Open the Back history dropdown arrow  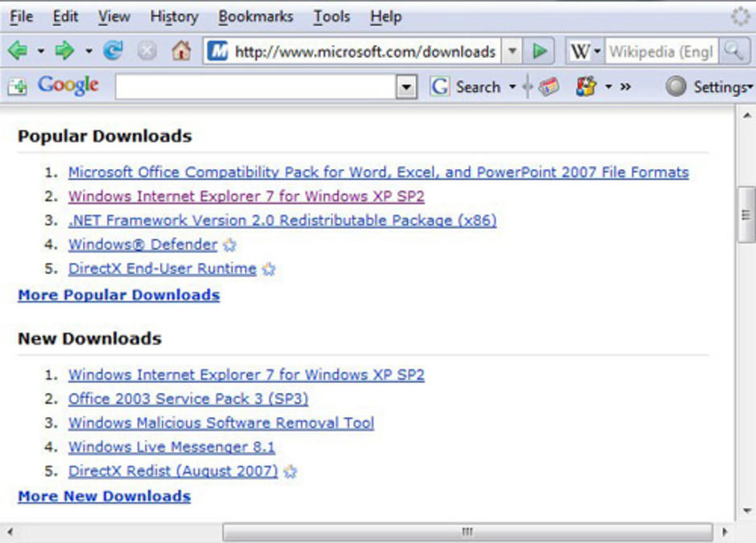(x=41, y=51)
